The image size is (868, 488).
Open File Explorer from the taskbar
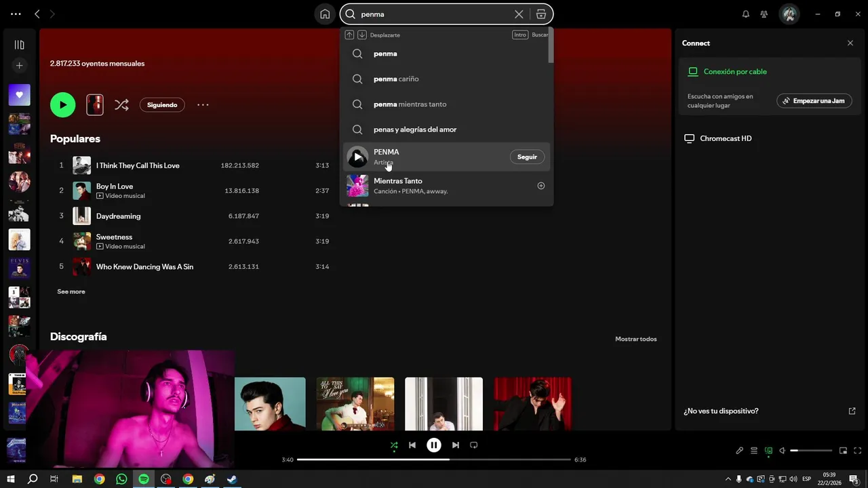(x=77, y=479)
